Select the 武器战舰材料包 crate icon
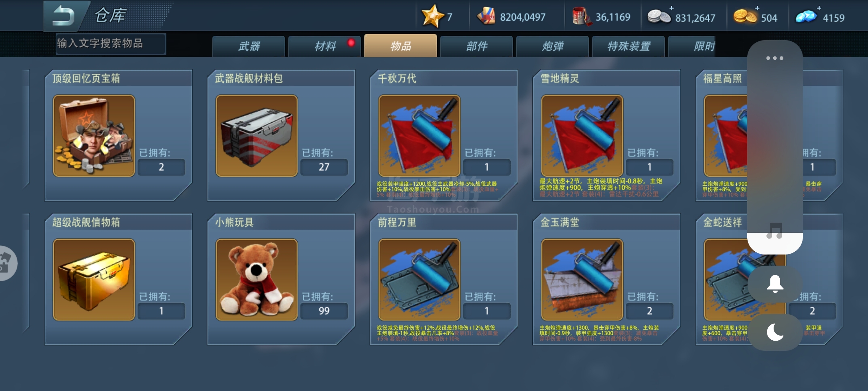The image size is (868, 391). (257, 136)
